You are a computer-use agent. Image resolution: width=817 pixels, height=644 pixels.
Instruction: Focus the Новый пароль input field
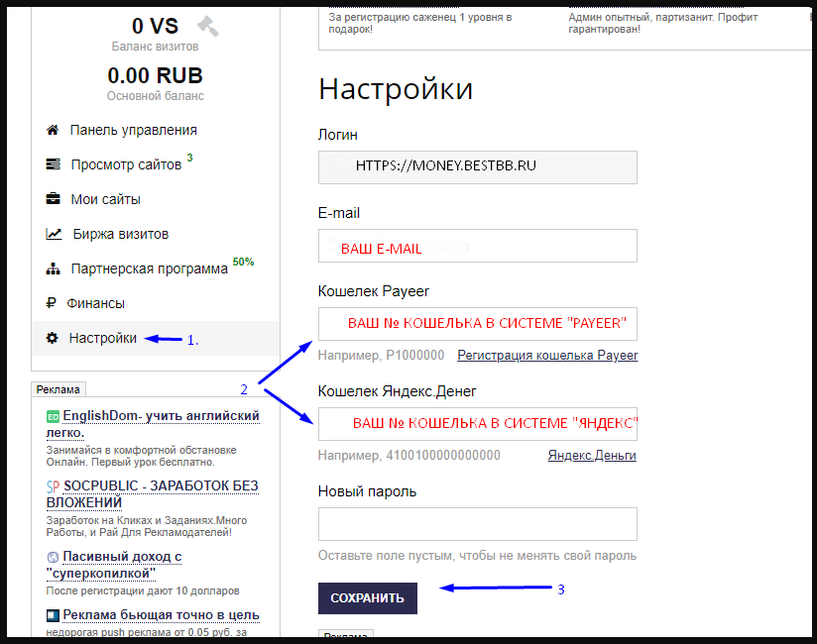pos(477,524)
